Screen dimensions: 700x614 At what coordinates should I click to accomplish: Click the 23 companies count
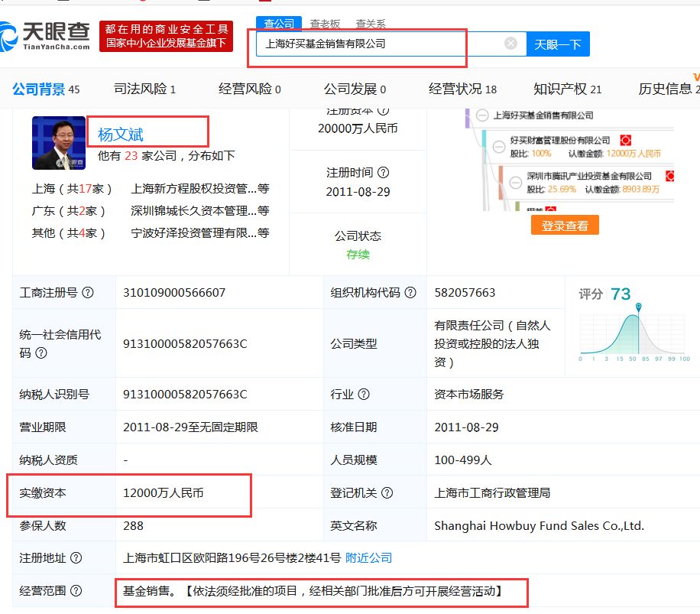click(x=131, y=156)
